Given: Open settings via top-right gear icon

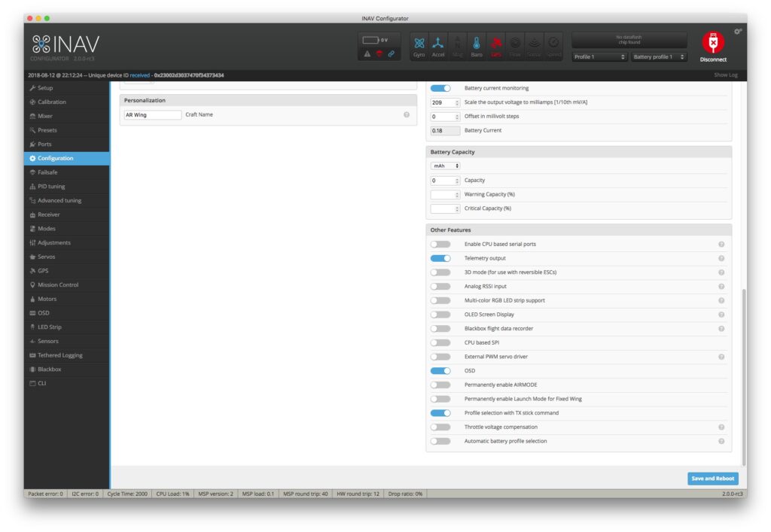Looking at the screenshot, I should click(738, 32).
